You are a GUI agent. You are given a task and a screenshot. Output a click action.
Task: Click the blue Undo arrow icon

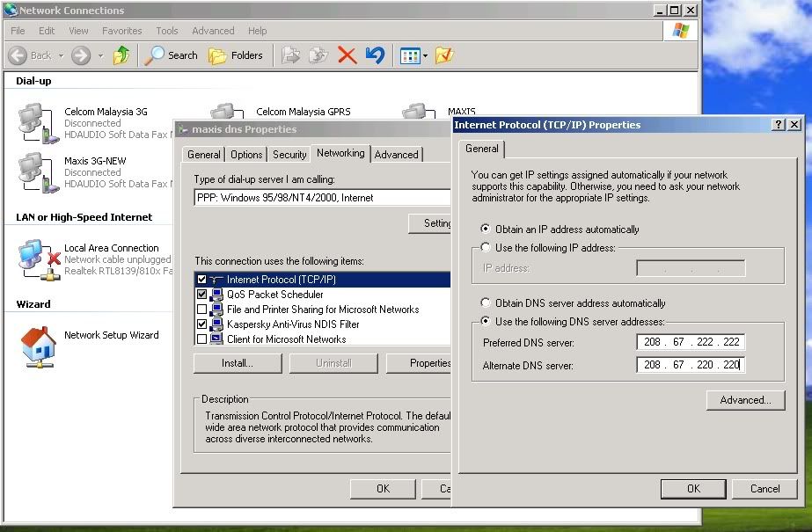375,55
